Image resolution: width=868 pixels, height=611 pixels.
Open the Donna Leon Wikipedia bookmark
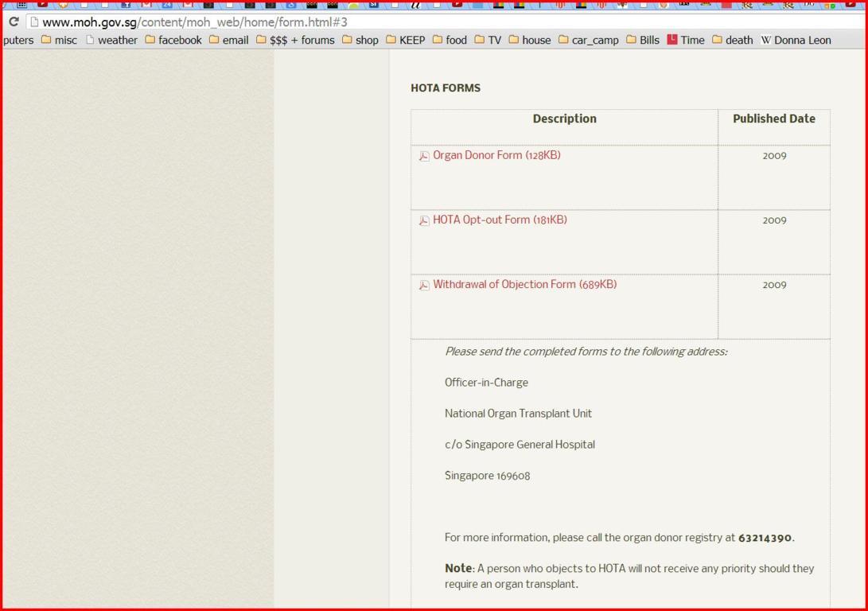[796, 40]
